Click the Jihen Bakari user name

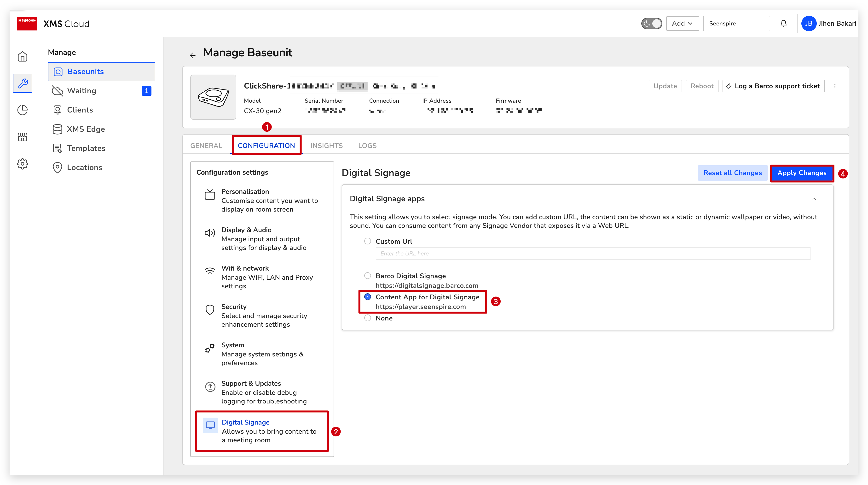(x=837, y=24)
